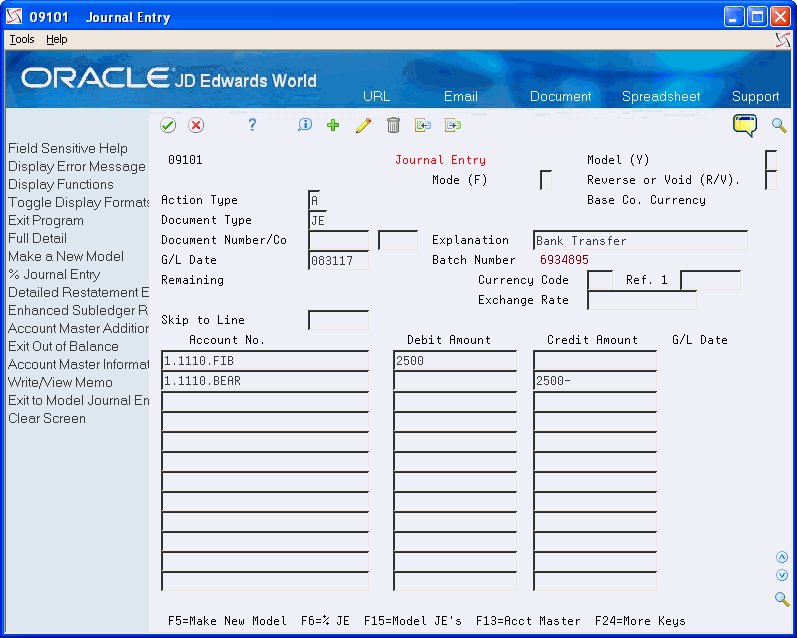Viewport: 797px width, 638px height.
Task: Click the pencil Change icon
Action: [363, 125]
